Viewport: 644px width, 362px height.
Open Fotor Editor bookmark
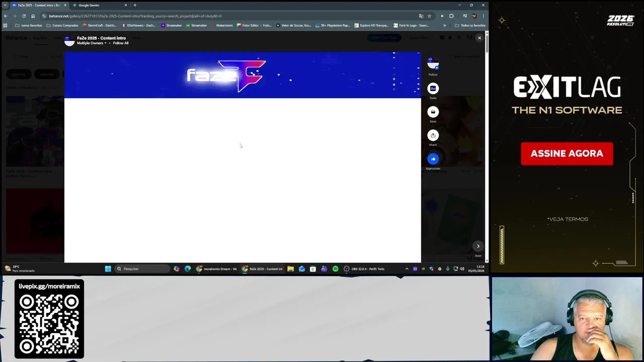tap(254, 25)
